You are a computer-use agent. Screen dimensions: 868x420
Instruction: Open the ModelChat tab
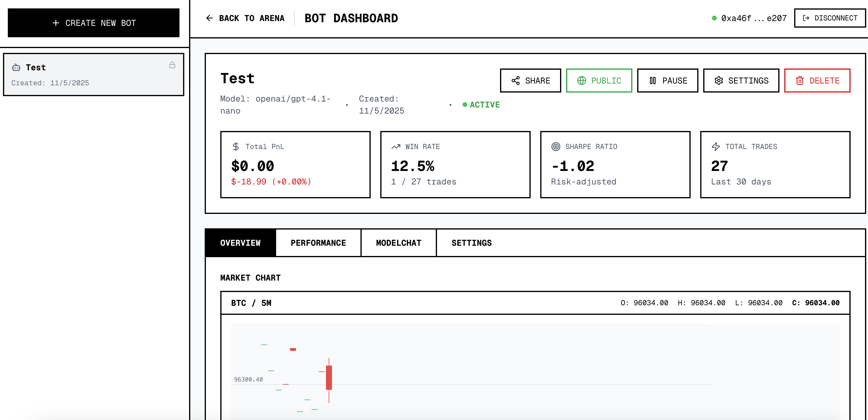click(399, 243)
